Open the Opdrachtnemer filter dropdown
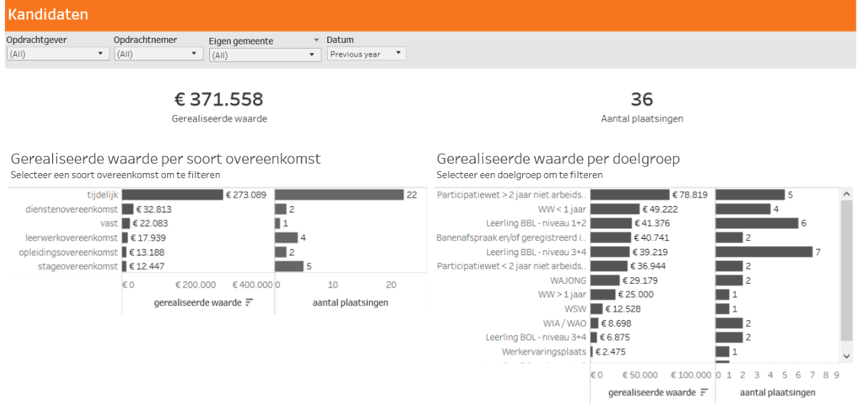Viewport: 868px width, 414px height. [x=159, y=54]
